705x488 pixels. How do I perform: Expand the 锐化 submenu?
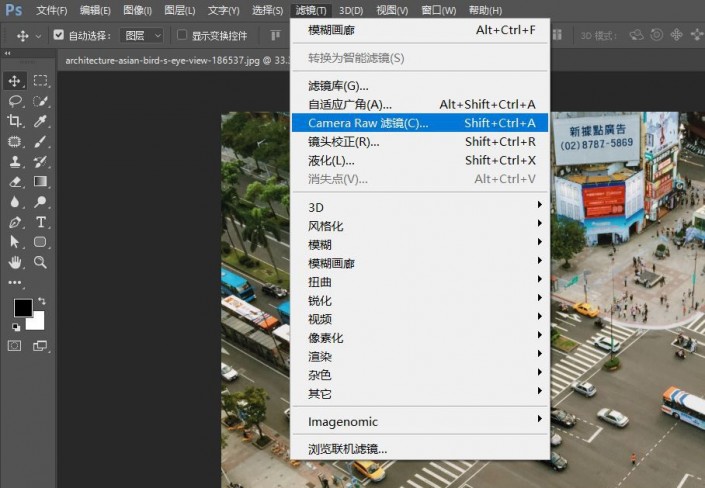[420, 300]
